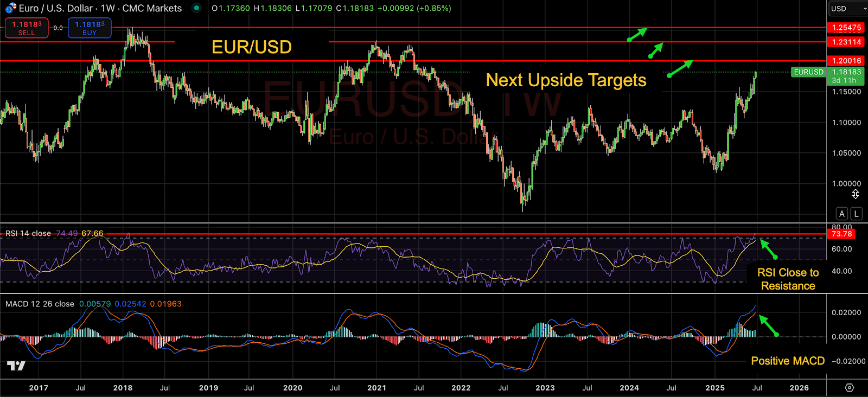Click the 60.00 RSI axis value
The height and width of the screenshot is (397, 868).
pos(842,249)
